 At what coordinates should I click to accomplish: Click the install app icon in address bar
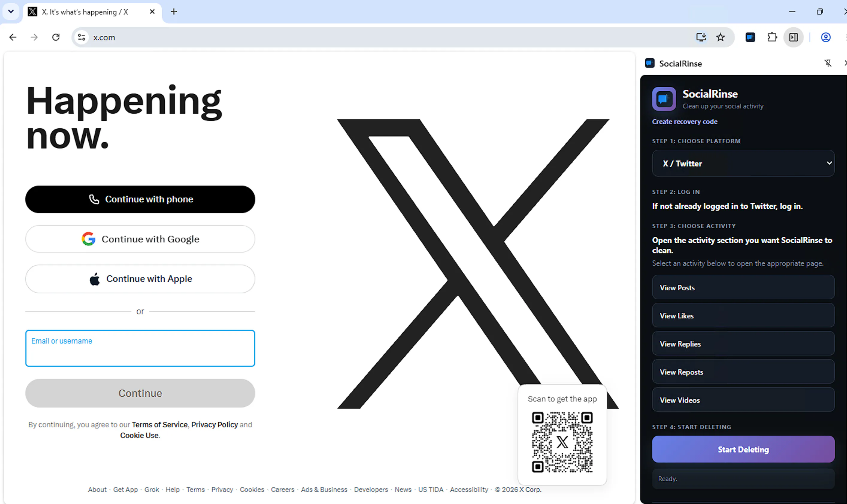click(x=701, y=37)
